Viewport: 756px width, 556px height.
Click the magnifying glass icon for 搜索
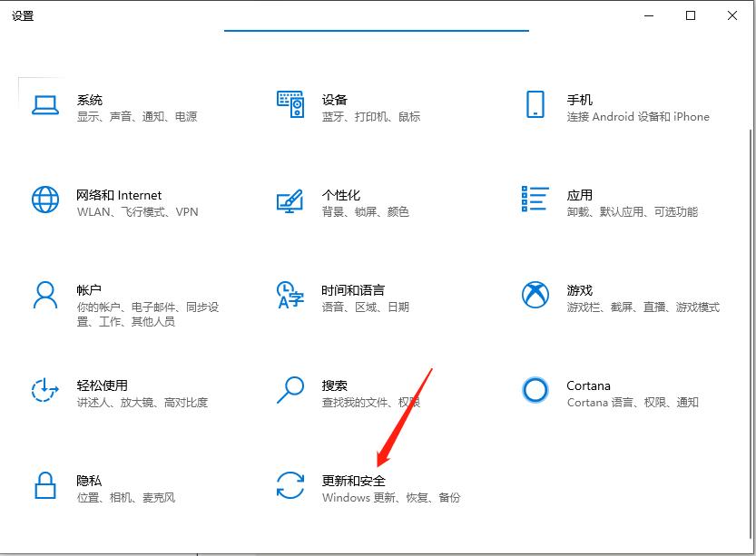point(290,390)
